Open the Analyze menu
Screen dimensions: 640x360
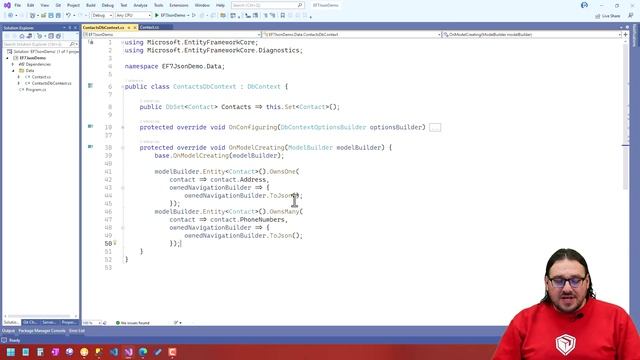[x=140, y=5]
